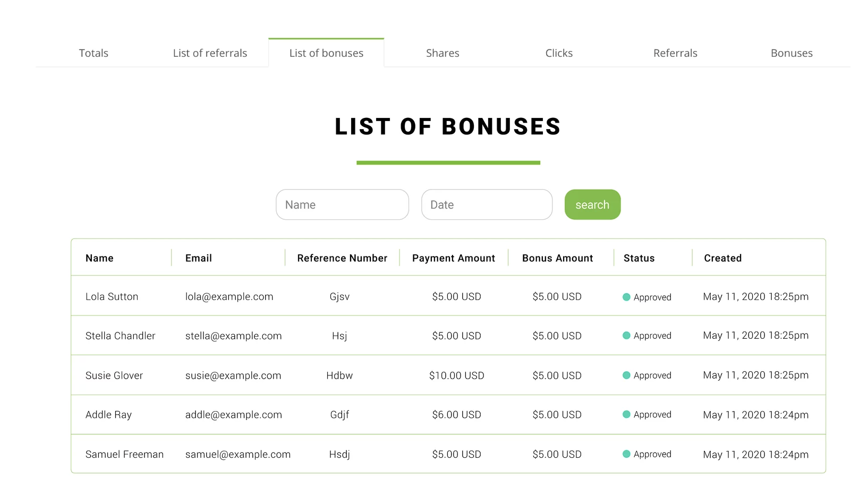868x496 pixels.
Task: Switch to the Totals tab
Action: pyautogui.click(x=93, y=53)
